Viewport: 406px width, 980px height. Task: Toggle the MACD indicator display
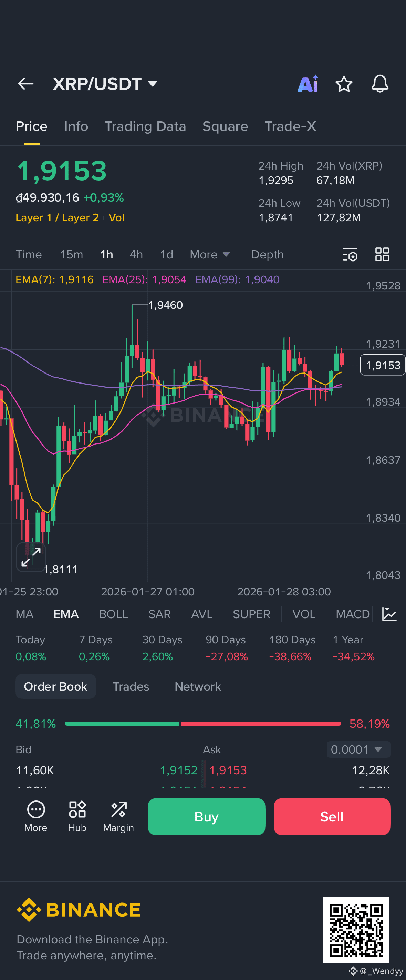(x=352, y=614)
